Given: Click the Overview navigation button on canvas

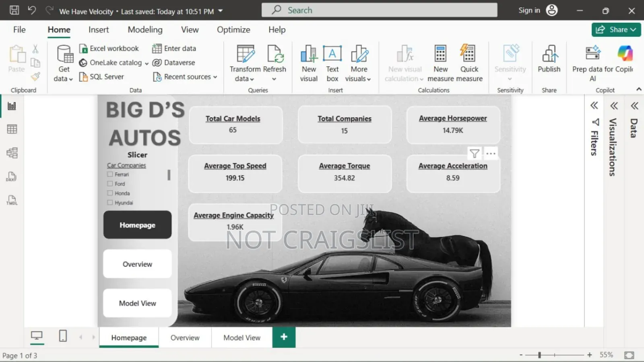Looking at the screenshot, I should pyautogui.click(x=137, y=264).
